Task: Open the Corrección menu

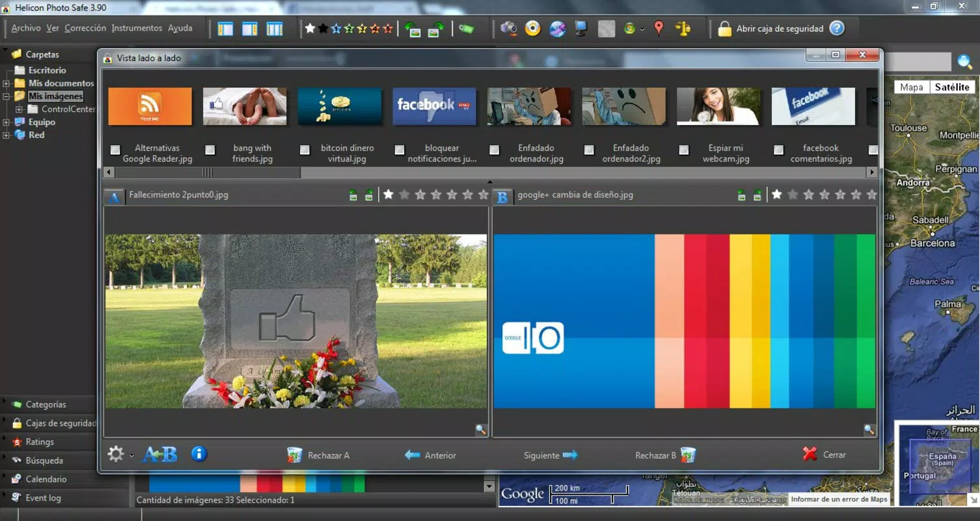Action: 85,28
